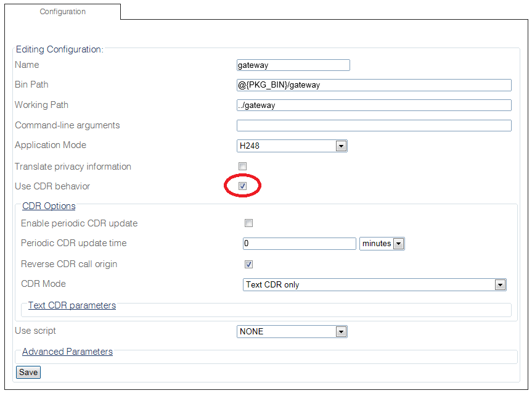Enable periodic CDR update checkbox
Viewport: 532px width, 401px height.
tap(249, 223)
